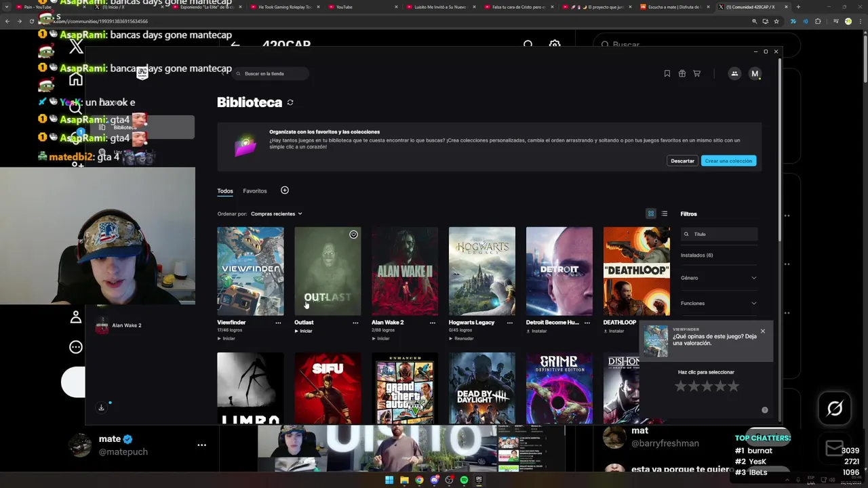Open X profile icon in sidebar
Screen dimensions: 868x488
coord(76,317)
